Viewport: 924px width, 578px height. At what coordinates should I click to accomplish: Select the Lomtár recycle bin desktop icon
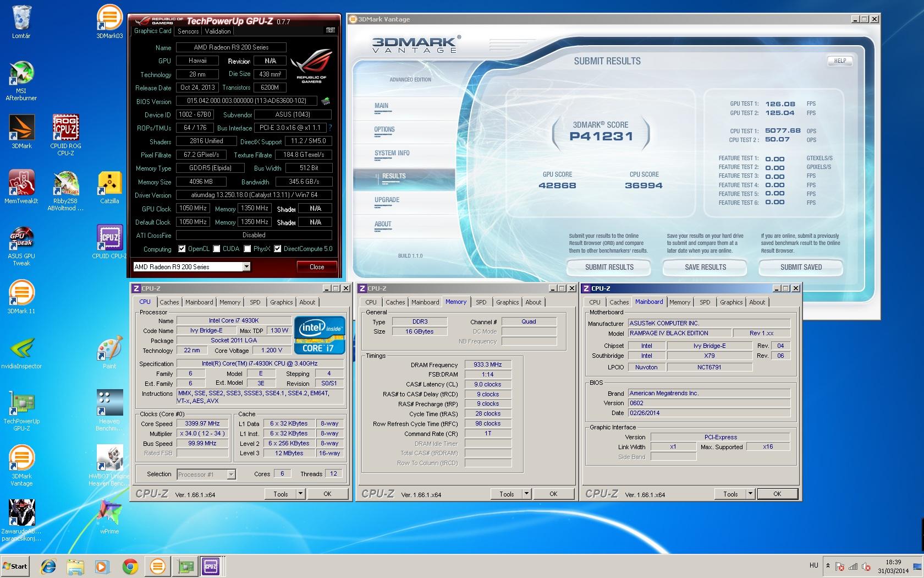tap(21, 22)
